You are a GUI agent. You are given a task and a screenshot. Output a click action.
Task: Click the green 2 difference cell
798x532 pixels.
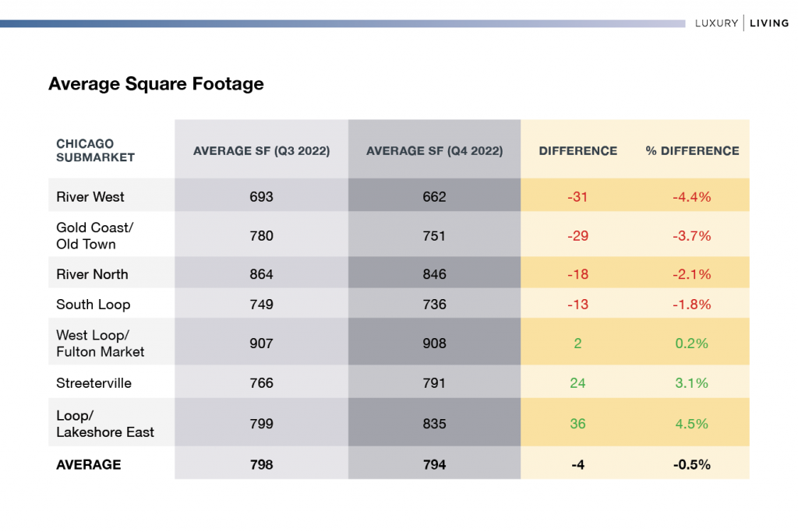577,344
